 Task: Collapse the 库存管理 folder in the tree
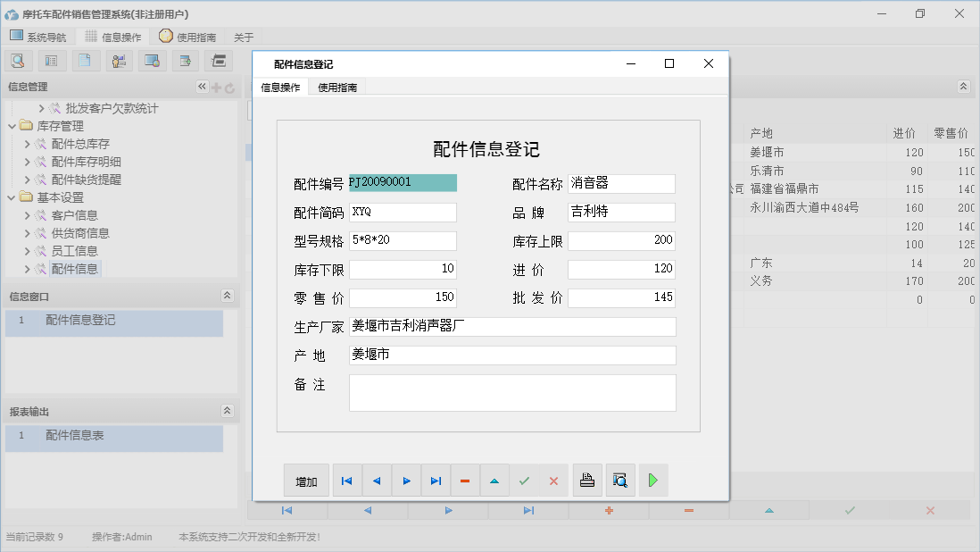pos(11,126)
